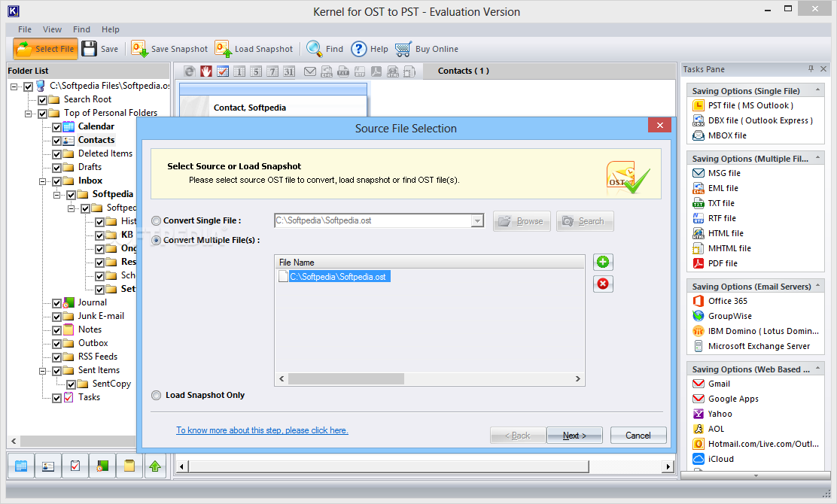Image resolution: width=837 pixels, height=504 pixels.
Task: Click the envelope MSG save icon in preview toolbar
Action: [310, 71]
